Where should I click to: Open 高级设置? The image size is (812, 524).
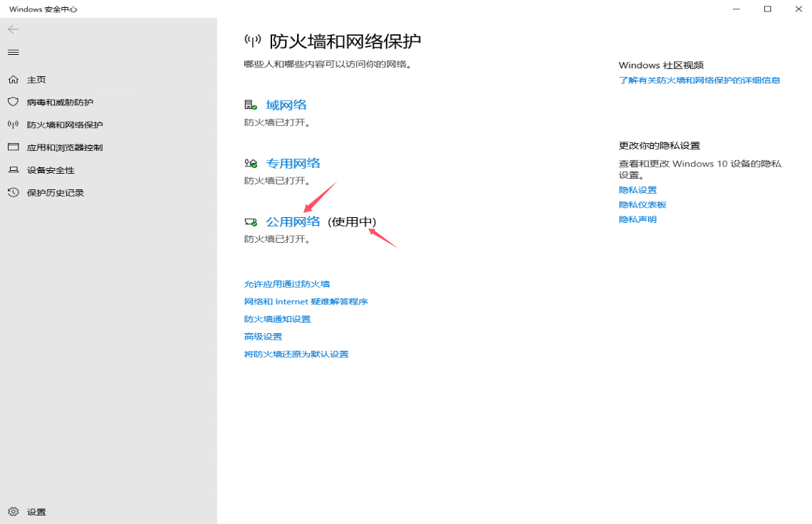coord(263,336)
